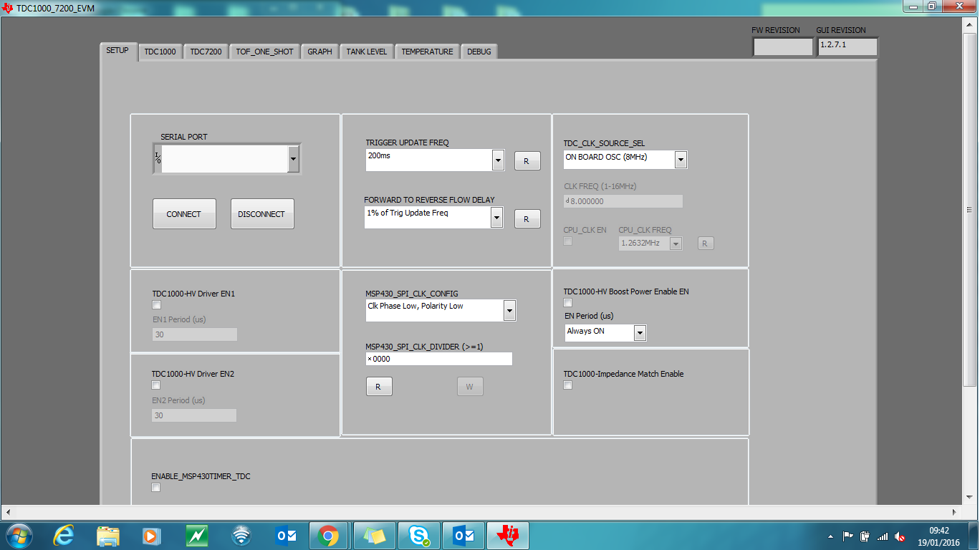Image resolution: width=980 pixels, height=550 pixels.
Task: Toggle the CPU_CLK EN checkbox
Action: coord(568,241)
